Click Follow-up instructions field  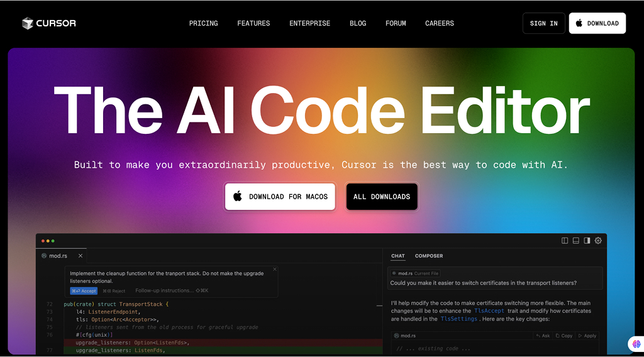tap(172, 290)
